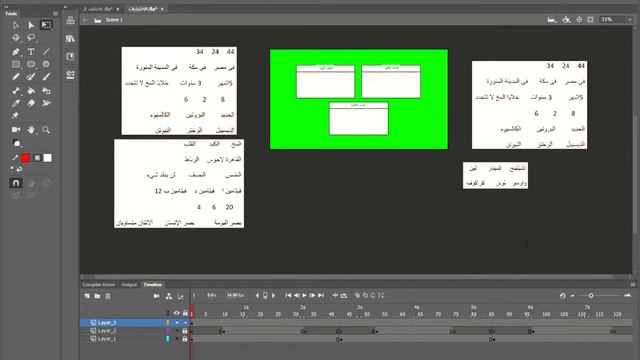Select the Brush tool
Viewport: 640px width, 360px height.
point(46,77)
